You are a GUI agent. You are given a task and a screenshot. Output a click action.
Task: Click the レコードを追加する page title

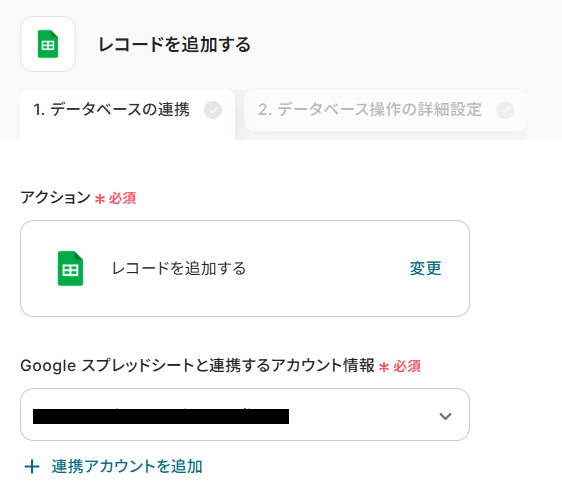[x=175, y=44]
